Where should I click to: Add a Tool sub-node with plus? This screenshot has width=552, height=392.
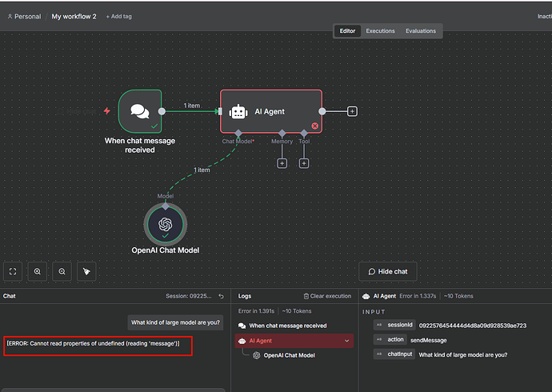point(304,163)
